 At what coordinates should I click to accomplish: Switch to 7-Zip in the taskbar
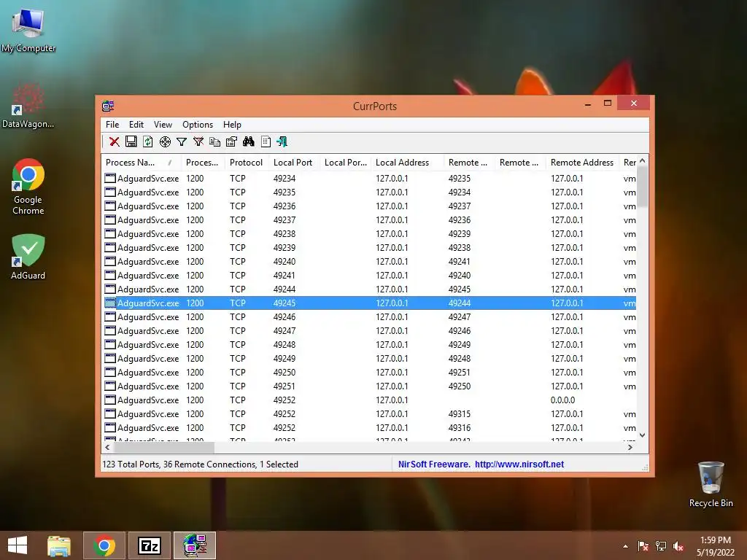[x=149, y=545]
